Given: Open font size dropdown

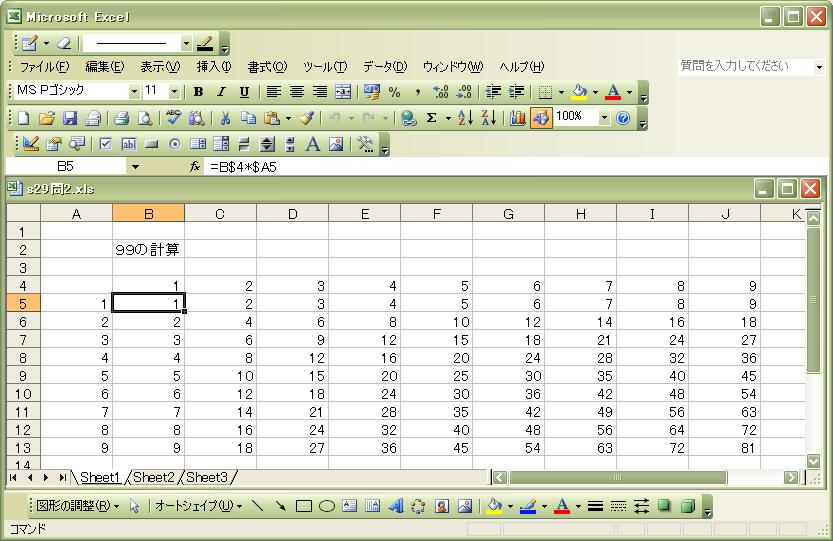Looking at the screenshot, I should (x=174, y=92).
